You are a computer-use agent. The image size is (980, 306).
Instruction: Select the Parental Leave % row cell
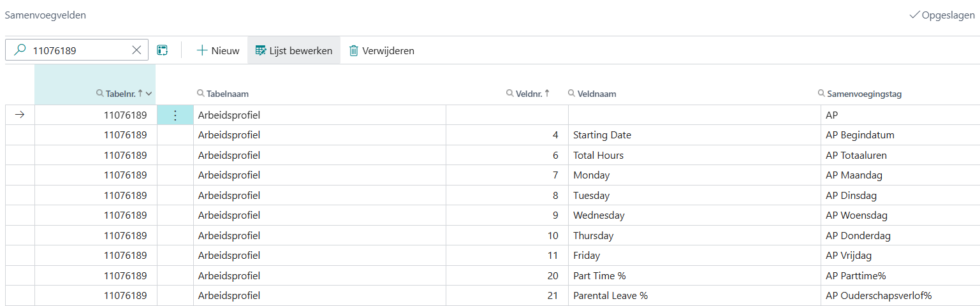tap(610, 296)
